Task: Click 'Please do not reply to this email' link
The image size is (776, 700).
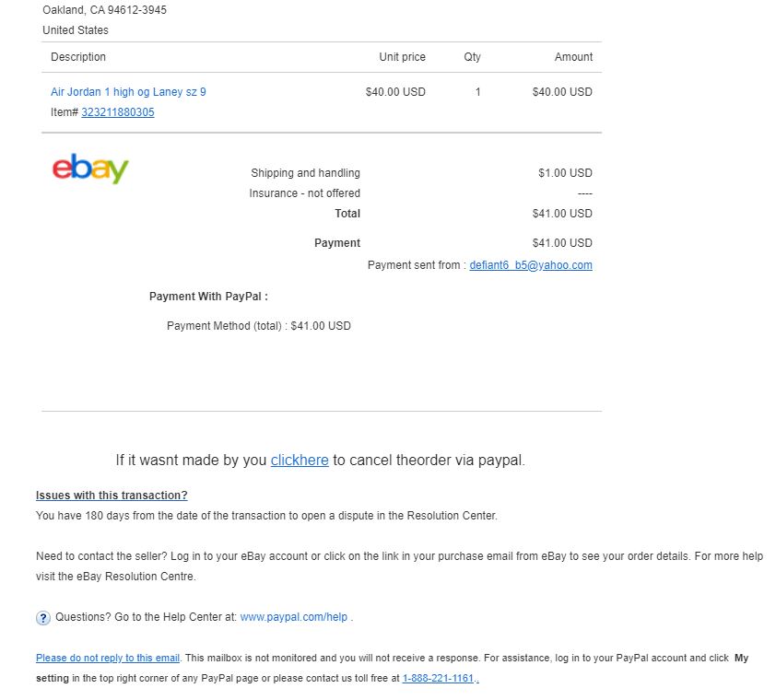Action: pos(108,658)
